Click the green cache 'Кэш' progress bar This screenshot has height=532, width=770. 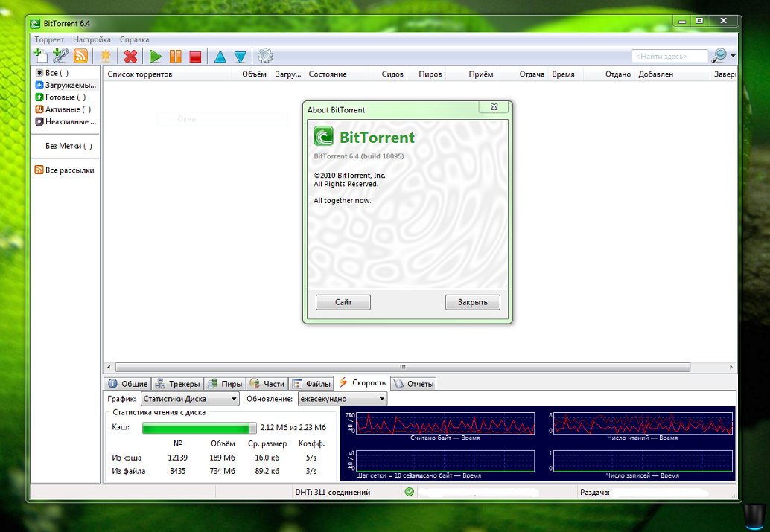200,428
